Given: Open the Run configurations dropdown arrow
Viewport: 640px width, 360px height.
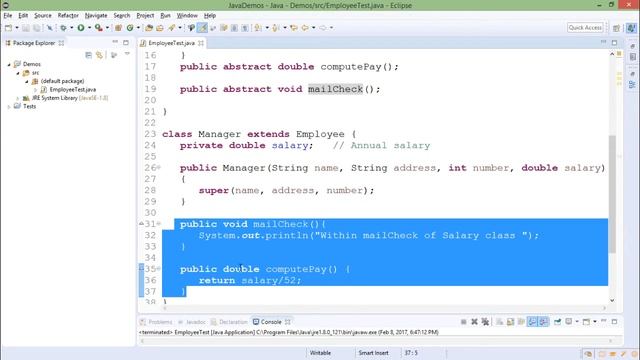Looking at the screenshot, I should tap(89, 28).
